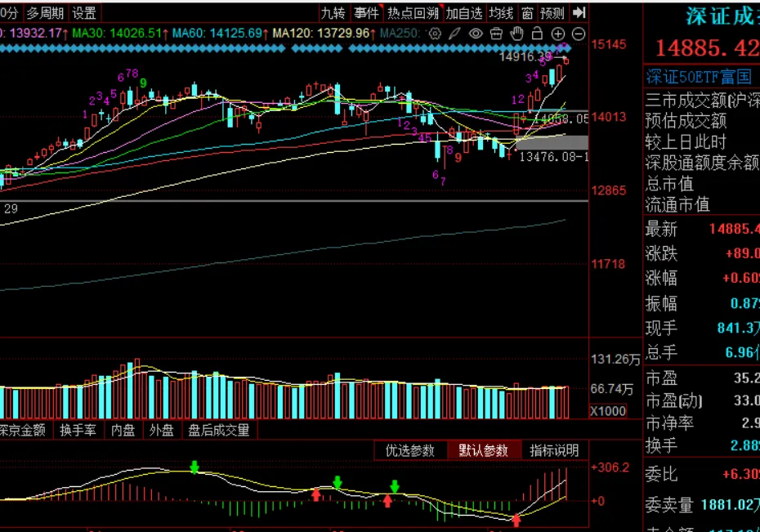Click the +306.2 MACD axis label
The height and width of the screenshot is (532, 760).
click(610, 467)
